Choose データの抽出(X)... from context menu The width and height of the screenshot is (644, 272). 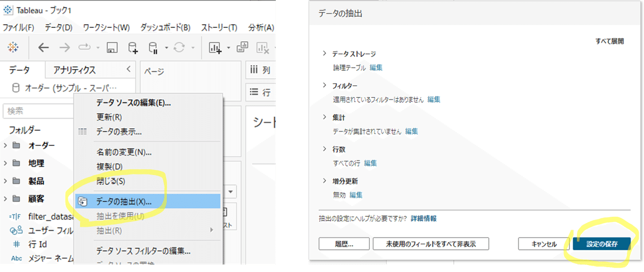point(148,202)
